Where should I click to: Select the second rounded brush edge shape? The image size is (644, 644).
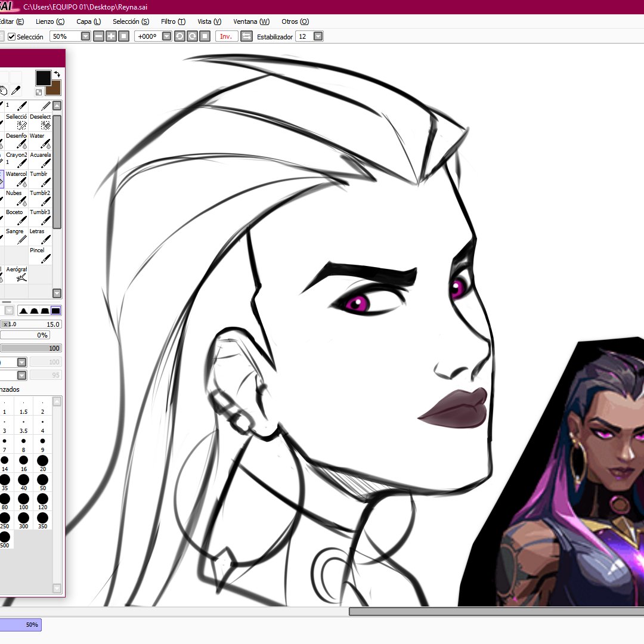click(34, 311)
